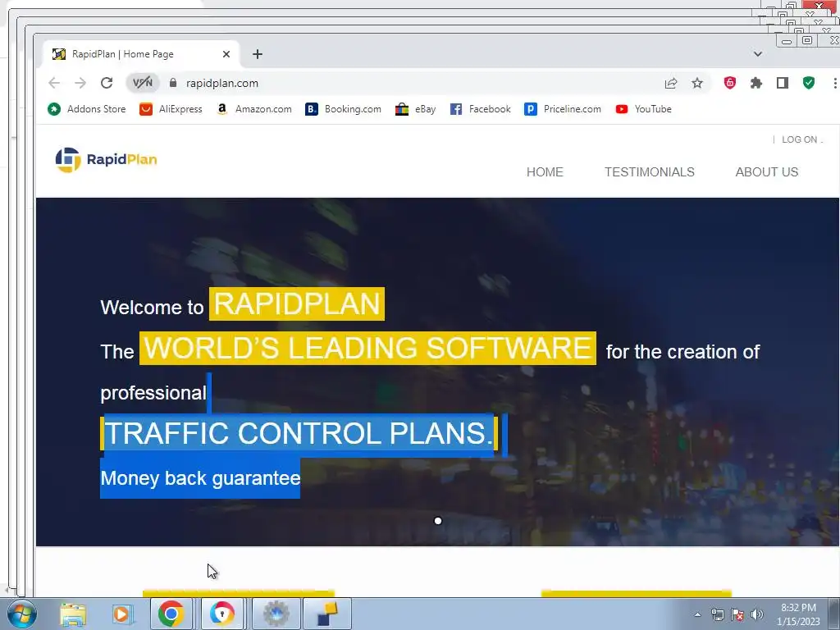
Task: Open the YouTube bookmark
Action: pos(643,109)
